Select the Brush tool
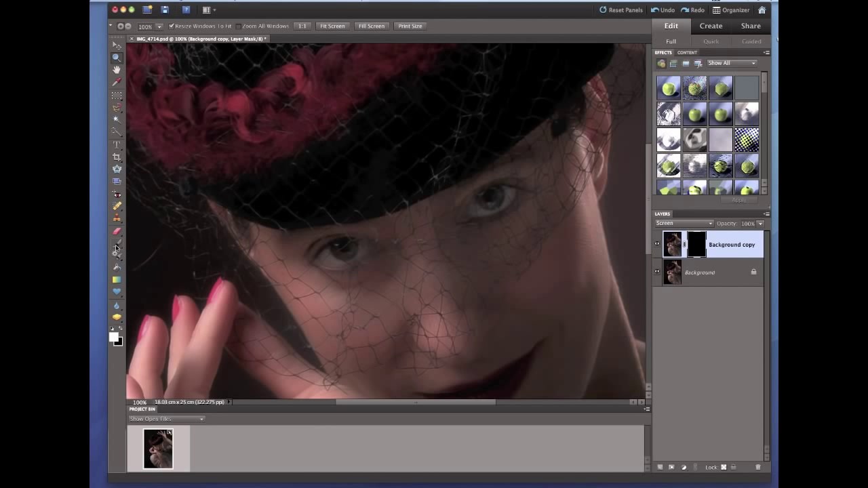This screenshot has width=868, height=488. tap(117, 243)
